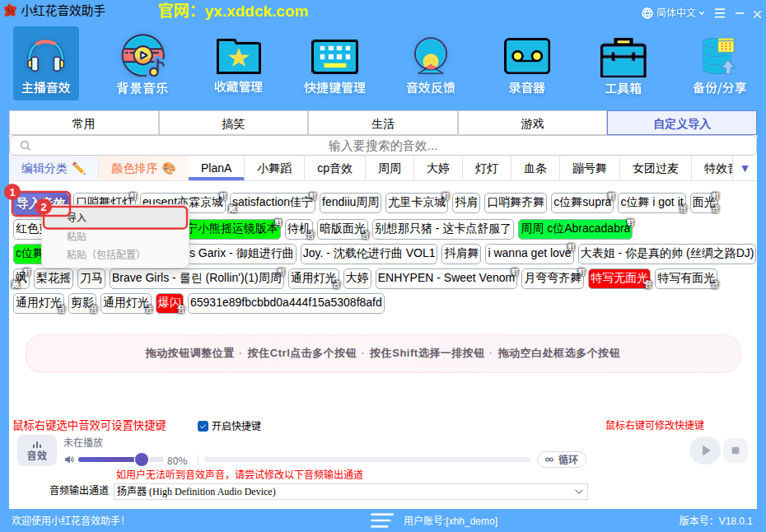Click the 编辑分类 button
The height and width of the screenshot is (532, 766).
click(54, 169)
